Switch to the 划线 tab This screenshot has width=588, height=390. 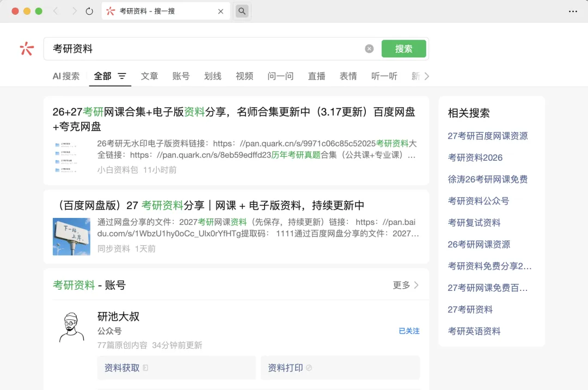(213, 76)
